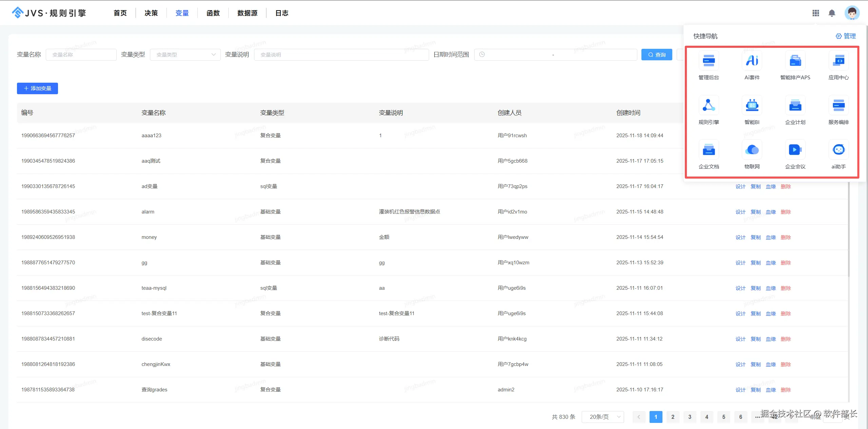The image size is (868, 429).
Task: Go to the 数据源 menu tab
Action: 247,13
